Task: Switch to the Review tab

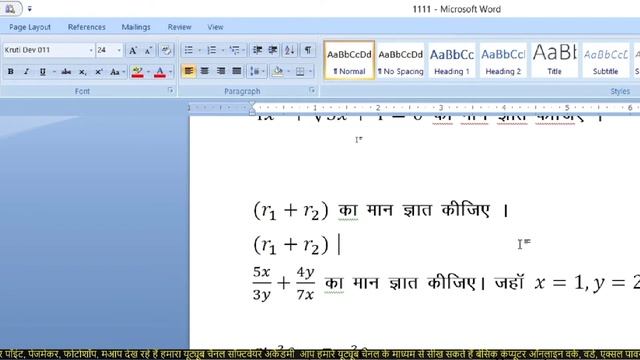Action: [179, 27]
